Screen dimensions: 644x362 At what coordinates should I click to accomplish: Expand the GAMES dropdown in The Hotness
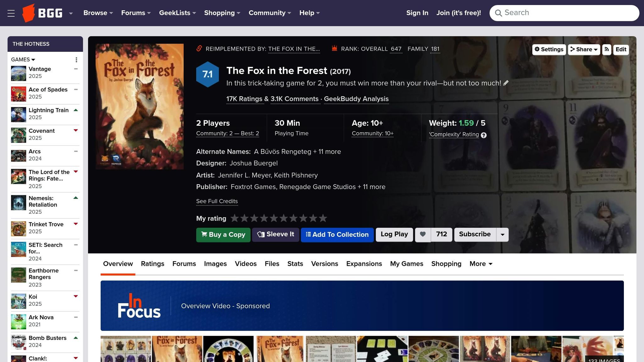pyautogui.click(x=23, y=59)
